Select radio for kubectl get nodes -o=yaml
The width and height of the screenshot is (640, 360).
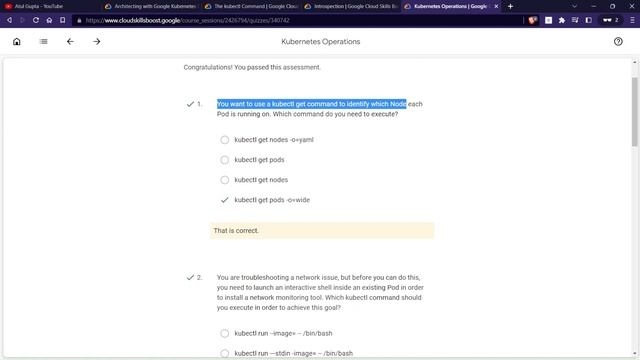pyautogui.click(x=224, y=140)
